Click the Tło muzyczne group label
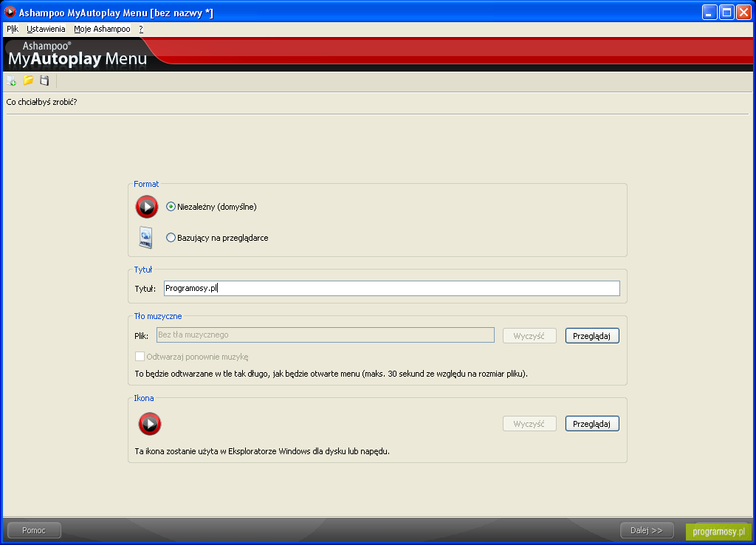Viewport: 756px width, 545px height. coord(158,316)
